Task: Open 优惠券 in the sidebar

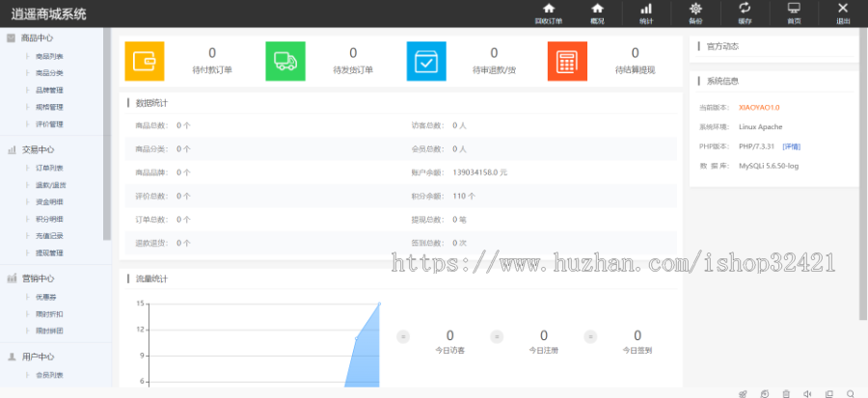Action: 46,297
